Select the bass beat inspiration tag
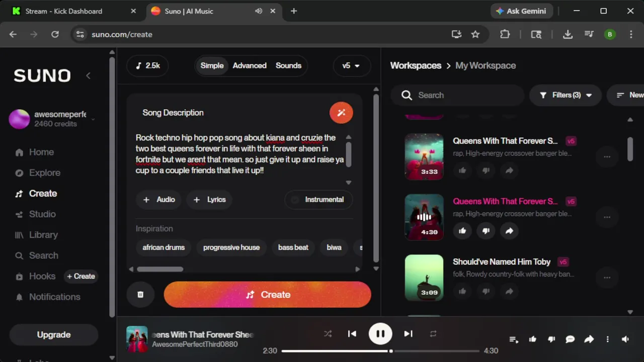This screenshot has width=644, height=362. pyautogui.click(x=293, y=247)
